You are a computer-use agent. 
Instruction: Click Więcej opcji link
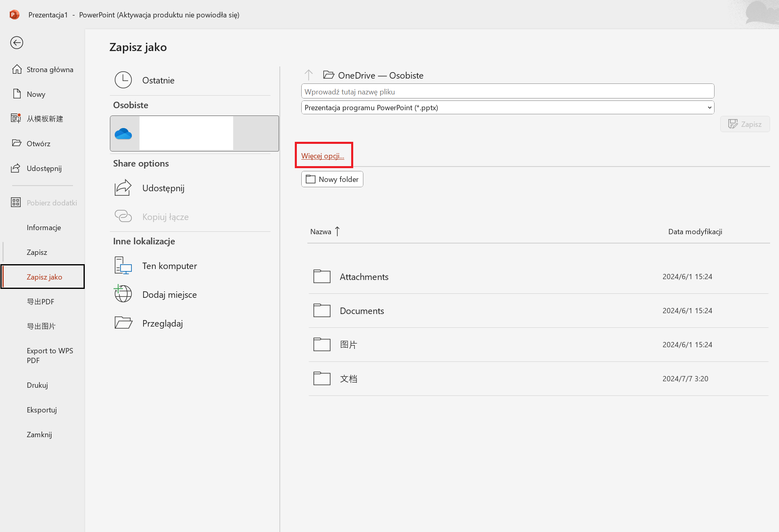322,156
